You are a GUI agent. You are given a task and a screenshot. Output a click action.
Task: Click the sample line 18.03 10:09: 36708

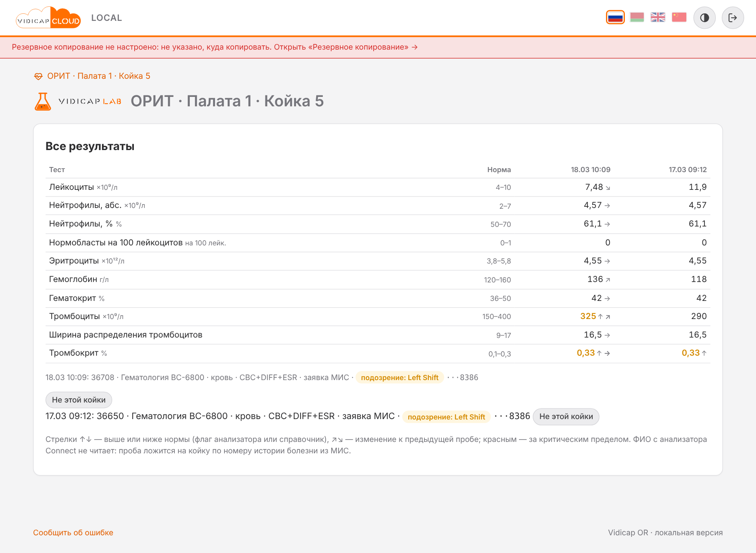tap(261, 377)
